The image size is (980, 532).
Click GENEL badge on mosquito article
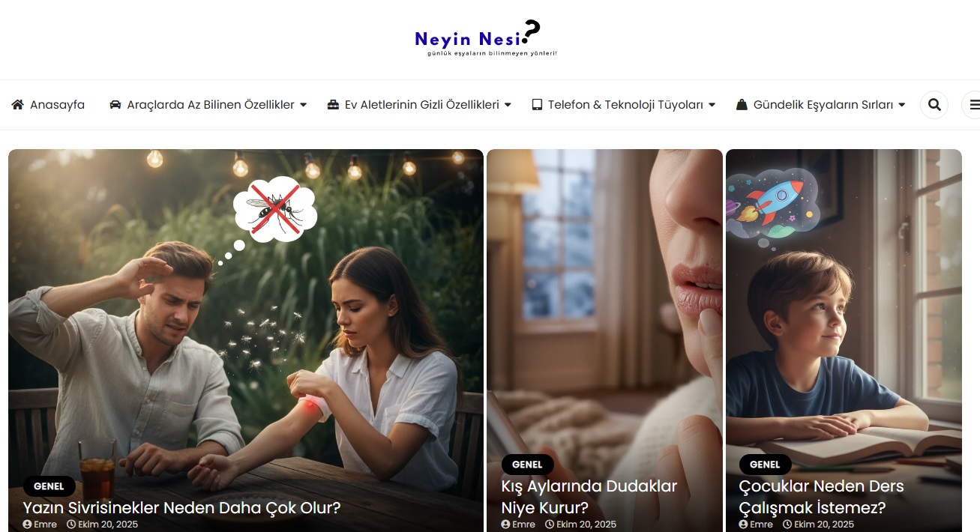(x=49, y=486)
